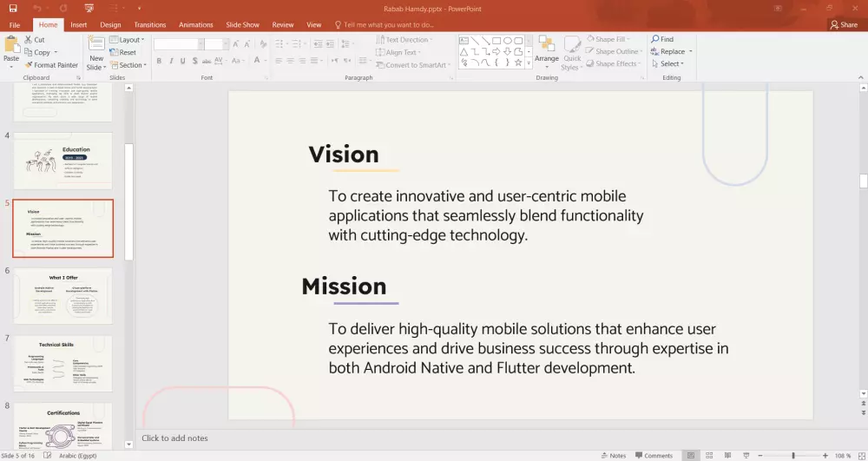Switch to the Design tab
Screen dimensions: 868x461
coord(110,25)
